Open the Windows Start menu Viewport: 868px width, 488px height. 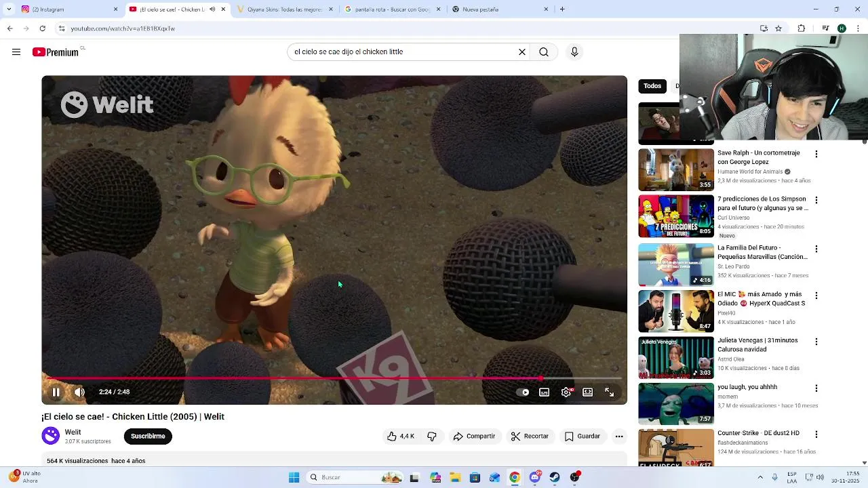click(294, 478)
